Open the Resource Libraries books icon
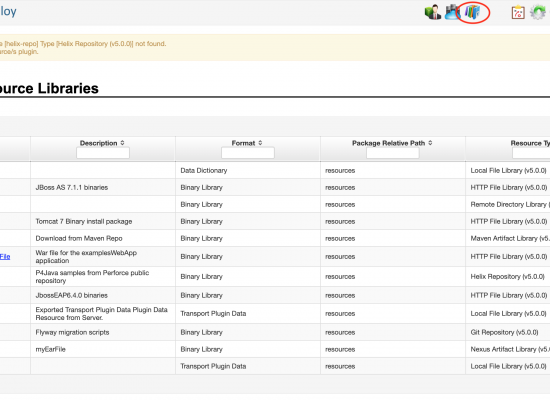The image size is (550, 400). (x=472, y=12)
